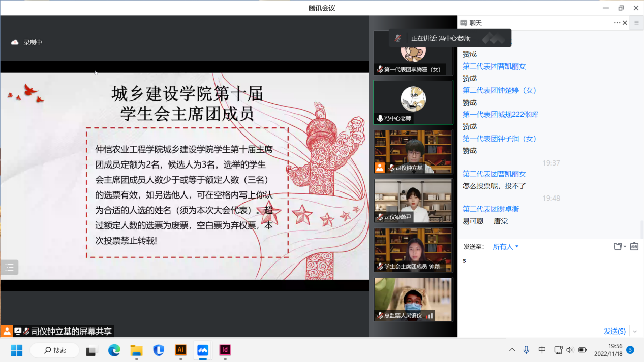Open the file send folder icon in chat

coord(618,247)
